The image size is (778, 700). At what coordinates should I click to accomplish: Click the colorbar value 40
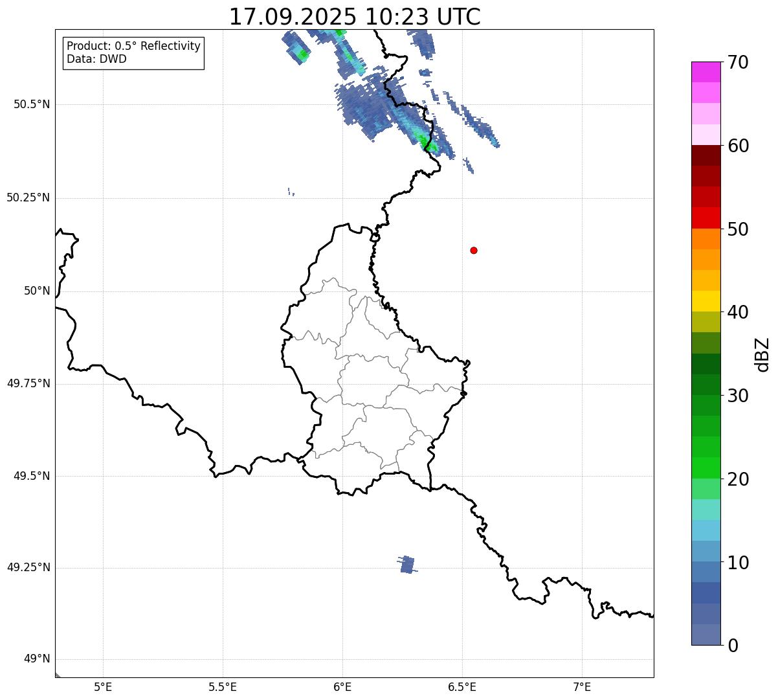click(738, 312)
